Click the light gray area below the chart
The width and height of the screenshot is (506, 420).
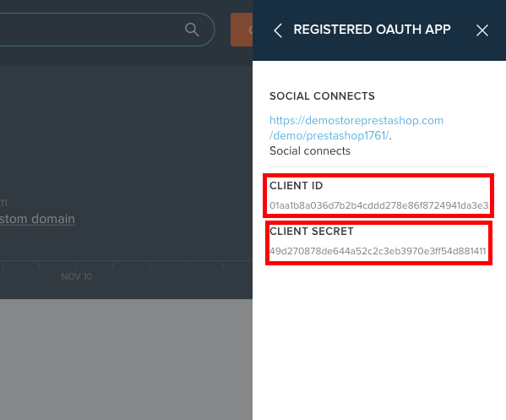coord(126,359)
